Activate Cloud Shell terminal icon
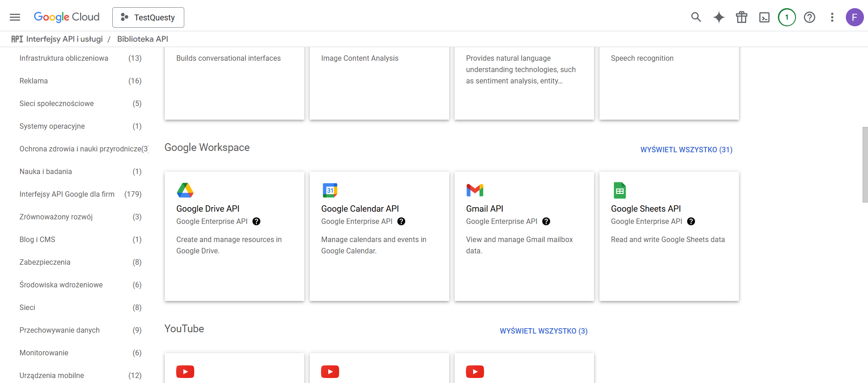 [x=764, y=18]
